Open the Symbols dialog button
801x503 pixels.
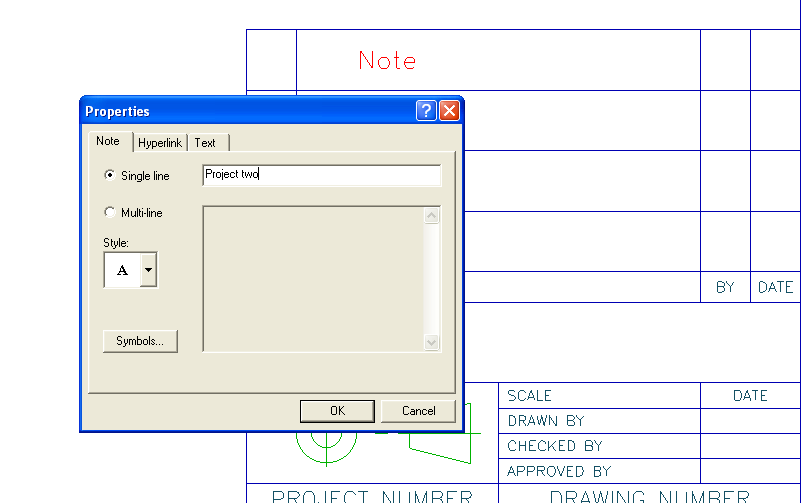pyautogui.click(x=140, y=341)
